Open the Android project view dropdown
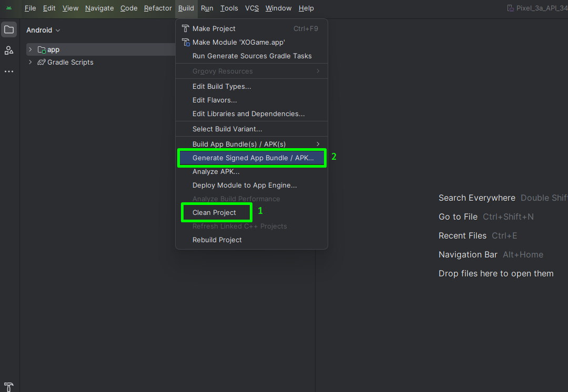Viewport: 568px width, 392px height. click(x=43, y=30)
